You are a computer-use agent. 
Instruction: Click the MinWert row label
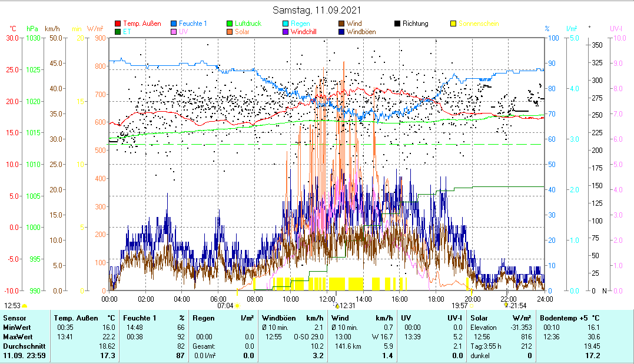click(17, 328)
